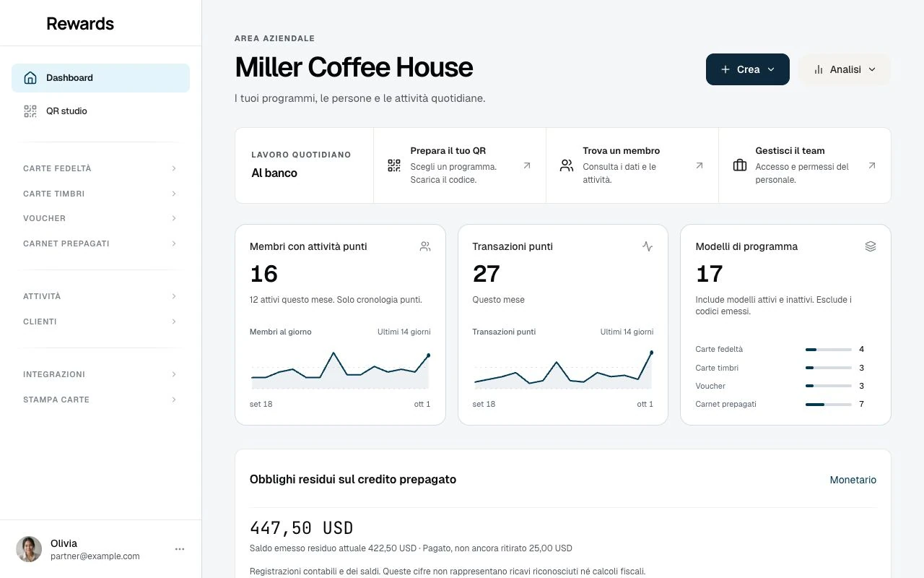
Task: Open the Trova un membro shortcut
Action: pos(632,165)
